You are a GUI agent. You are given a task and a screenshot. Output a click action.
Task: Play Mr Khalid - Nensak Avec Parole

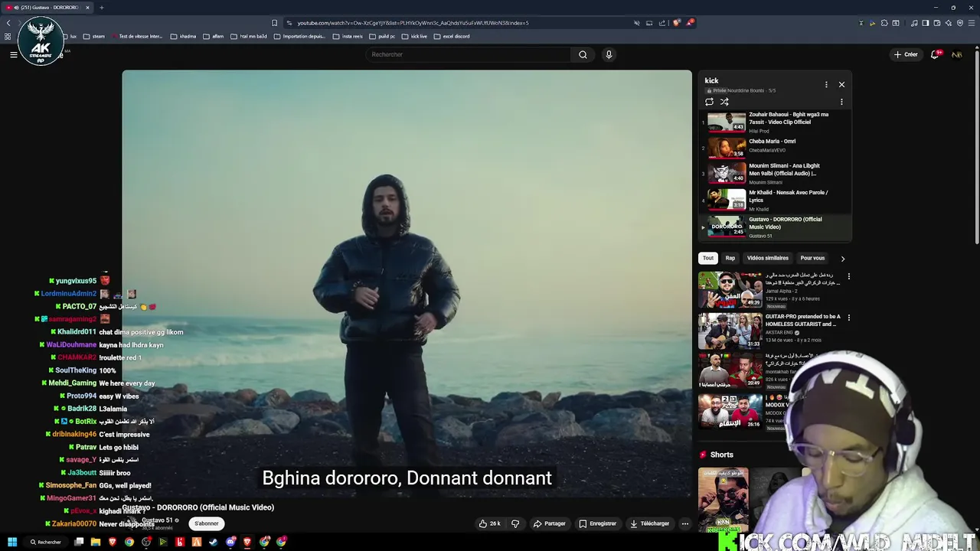(x=775, y=201)
